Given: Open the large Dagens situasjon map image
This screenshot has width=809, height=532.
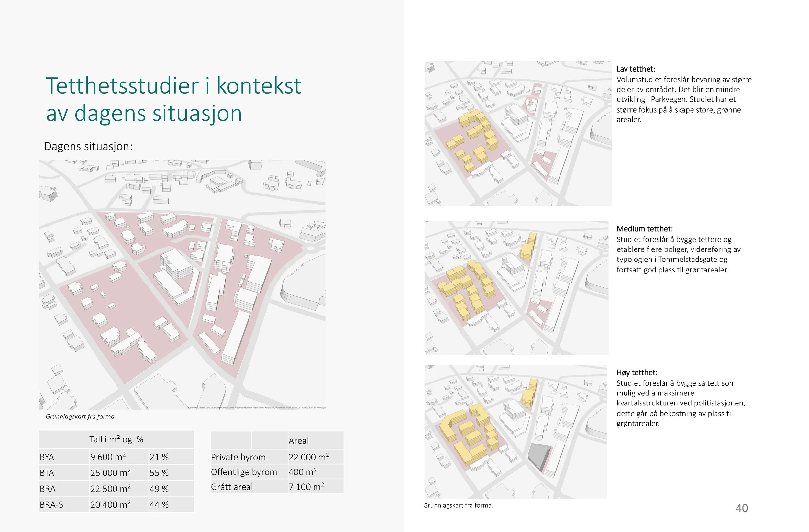Looking at the screenshot, I should click(x=182, y=284).
